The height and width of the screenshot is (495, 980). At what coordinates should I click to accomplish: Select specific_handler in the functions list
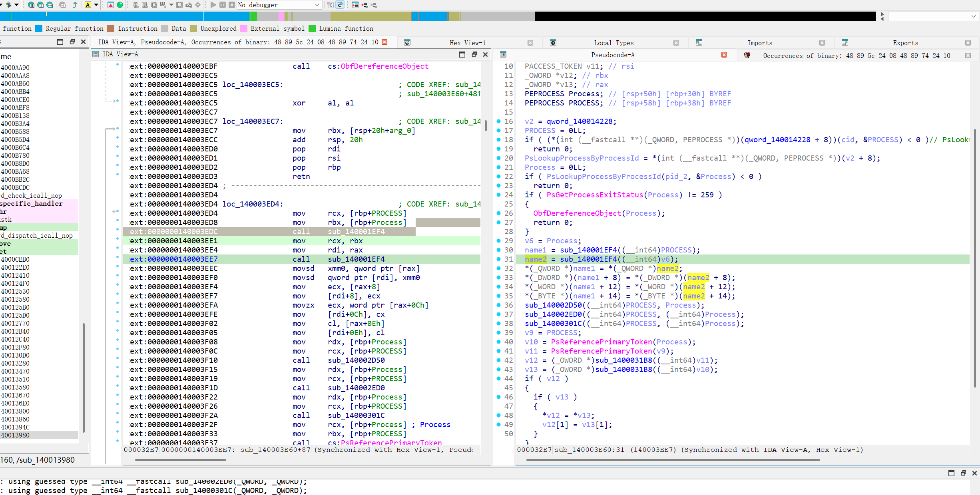coord(39,203)
